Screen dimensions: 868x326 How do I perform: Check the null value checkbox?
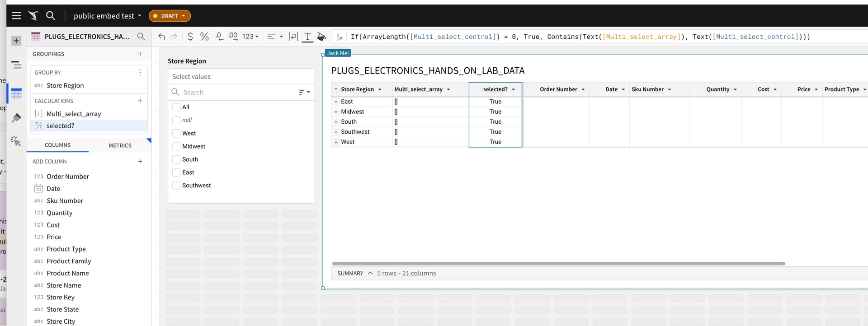coord(176,120)
